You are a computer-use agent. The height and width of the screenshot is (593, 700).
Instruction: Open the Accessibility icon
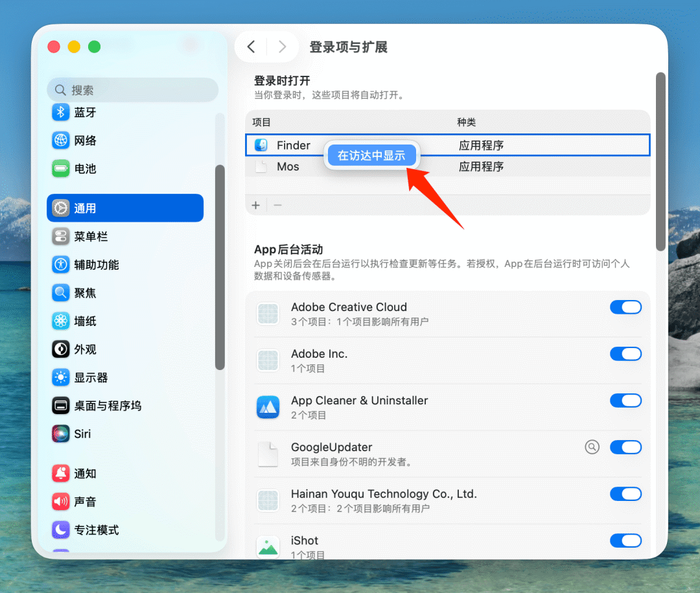pos(61,264)
